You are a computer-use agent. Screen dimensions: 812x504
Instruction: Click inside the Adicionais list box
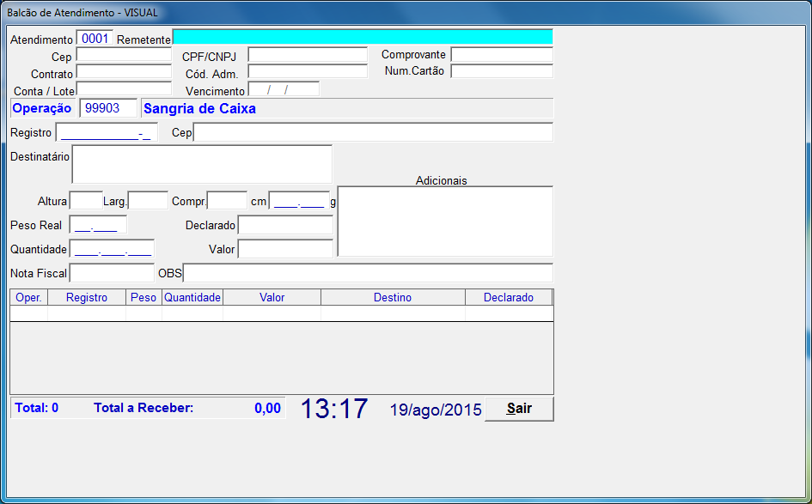pos(445,222)
